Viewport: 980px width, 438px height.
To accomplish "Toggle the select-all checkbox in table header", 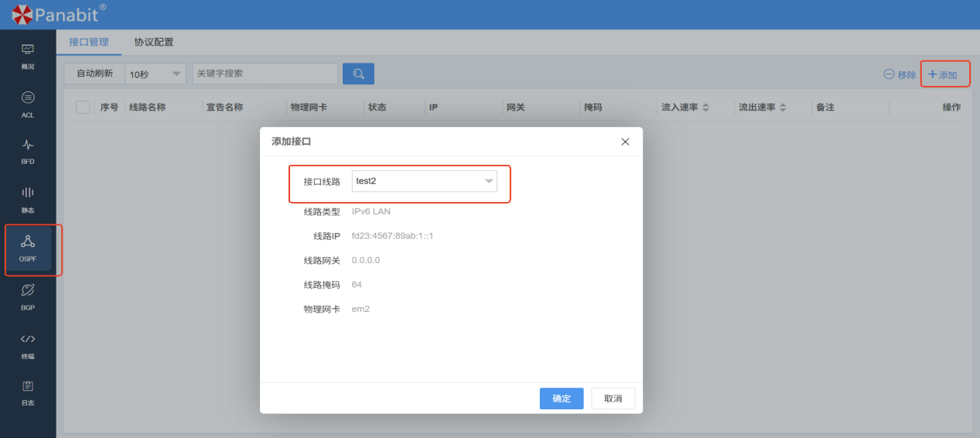I will pyautogui.click(x=83, y=108).
